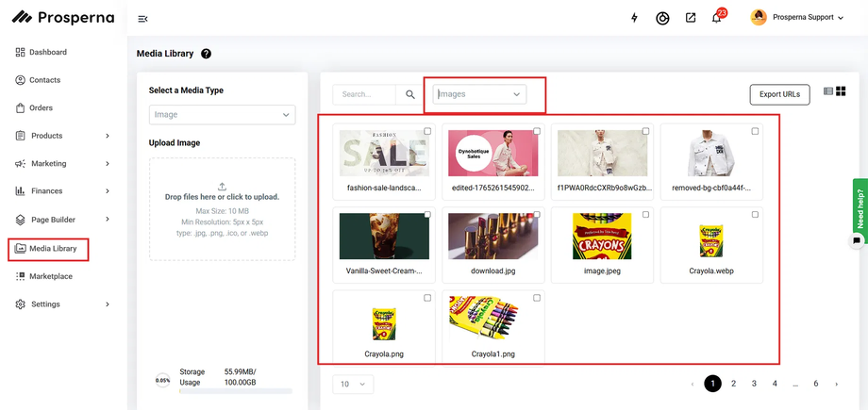This screenshot has width=868, height=410.
Task: Open the Vanilla-Sweet-Cream coffee thumbnail
Action: click(x=384, y=237)
